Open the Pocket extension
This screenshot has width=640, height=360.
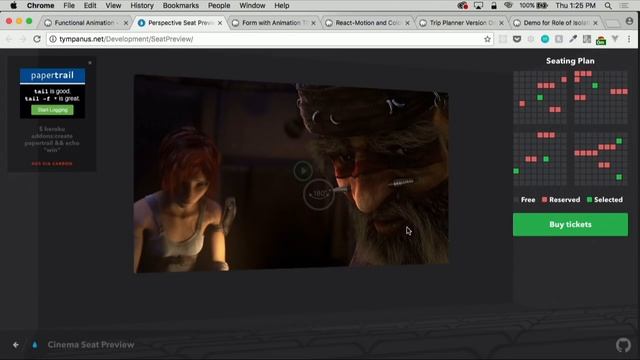517,39
